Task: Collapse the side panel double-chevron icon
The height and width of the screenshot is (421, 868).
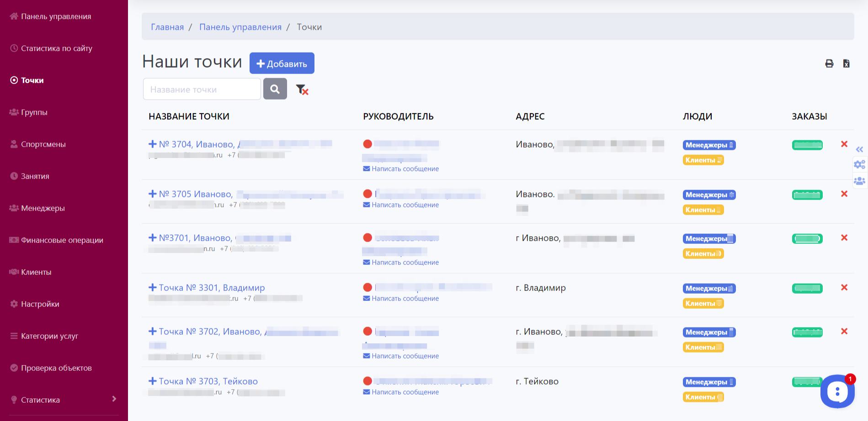Action: tap(859, 149)
